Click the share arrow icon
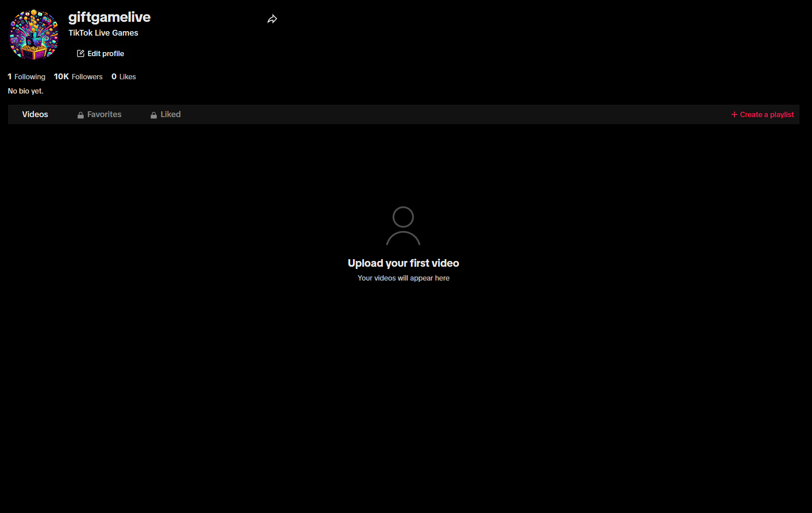 [272, 19]
